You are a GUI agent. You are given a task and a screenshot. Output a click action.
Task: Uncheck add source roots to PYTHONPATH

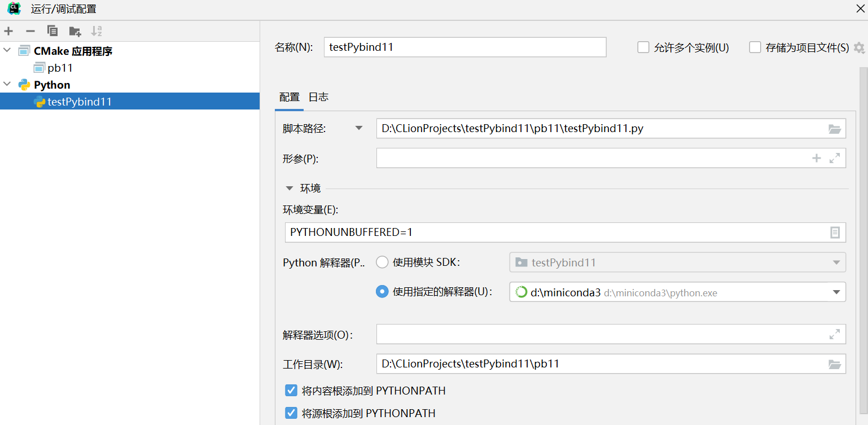(291, 413)
